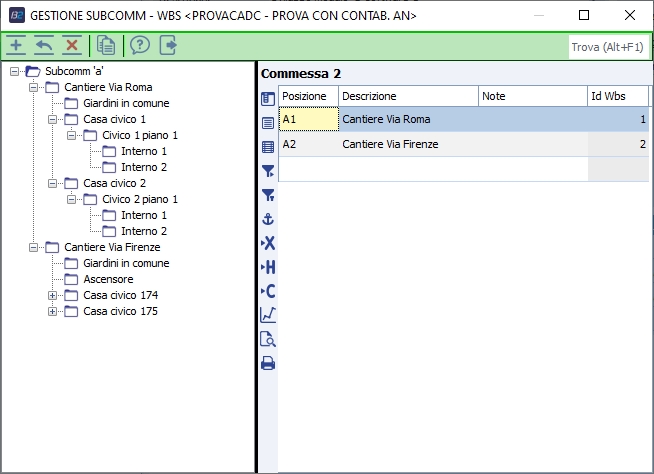
Task: Select Casa civico 2 tree item
Action: [114, 183]
